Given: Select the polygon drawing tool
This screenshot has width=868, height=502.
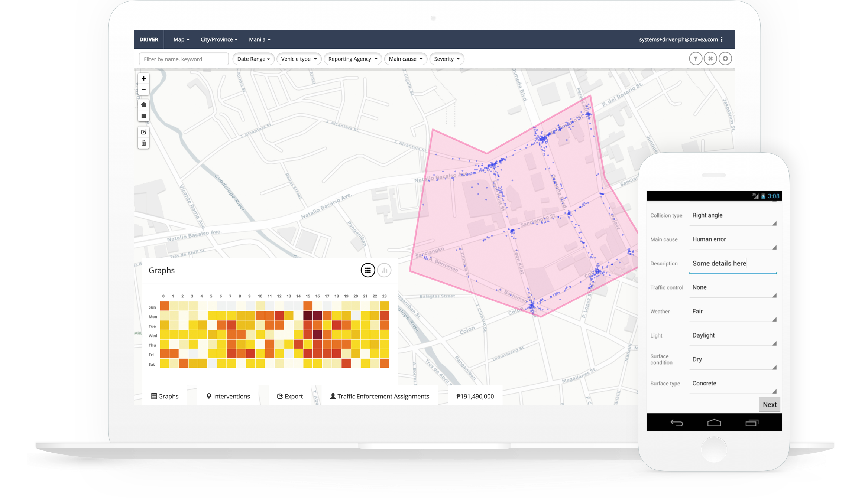Looking at the screenshot, I should 143,105.
